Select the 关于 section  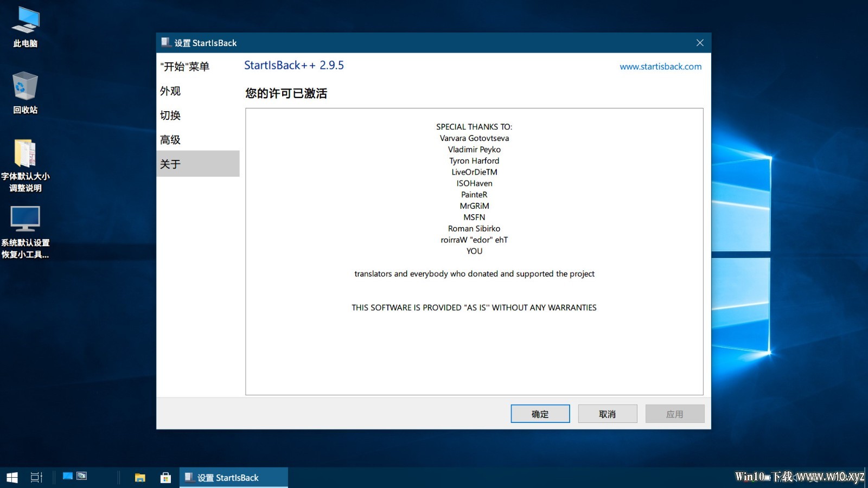point(198,164)
